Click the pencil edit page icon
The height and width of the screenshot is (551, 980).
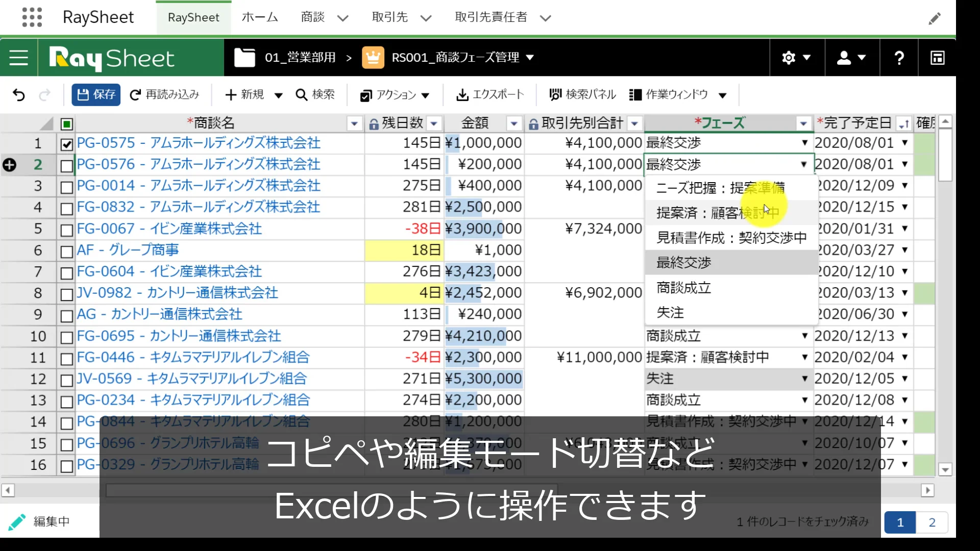[x=934, y=19]
